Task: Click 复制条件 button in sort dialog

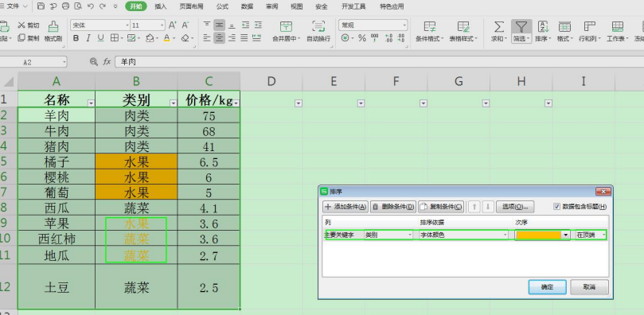Action: click(441, 207)
